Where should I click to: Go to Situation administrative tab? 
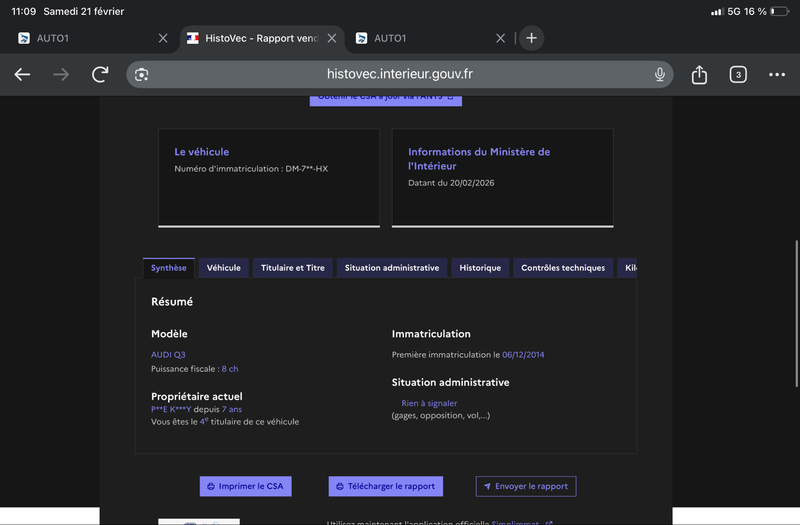click(x=391, y=268)
